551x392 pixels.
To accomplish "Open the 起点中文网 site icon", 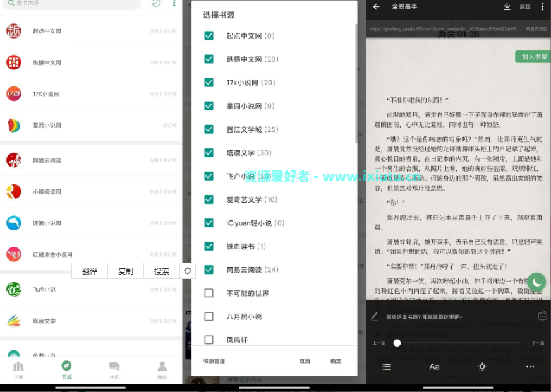I will (x=14, y=31).
